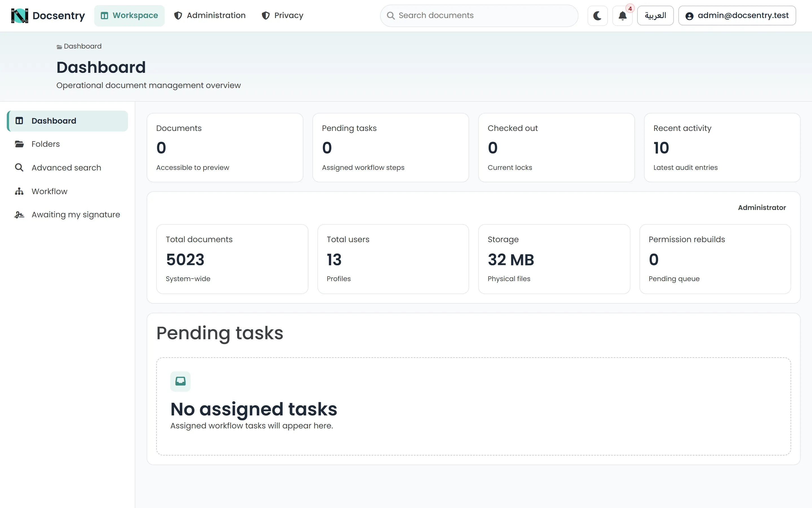812x508 pixels.
Task: Click the Recent activity stat card
Action: (722, 148)
